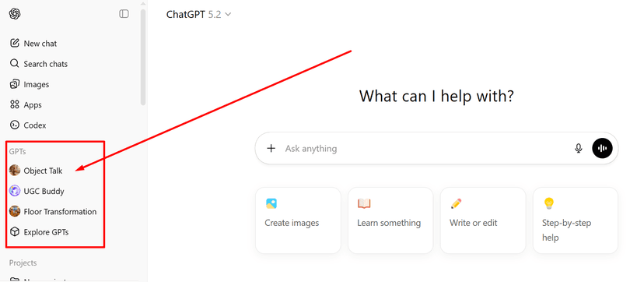Click the plus attach icon in prompt box

coord(271,148)
